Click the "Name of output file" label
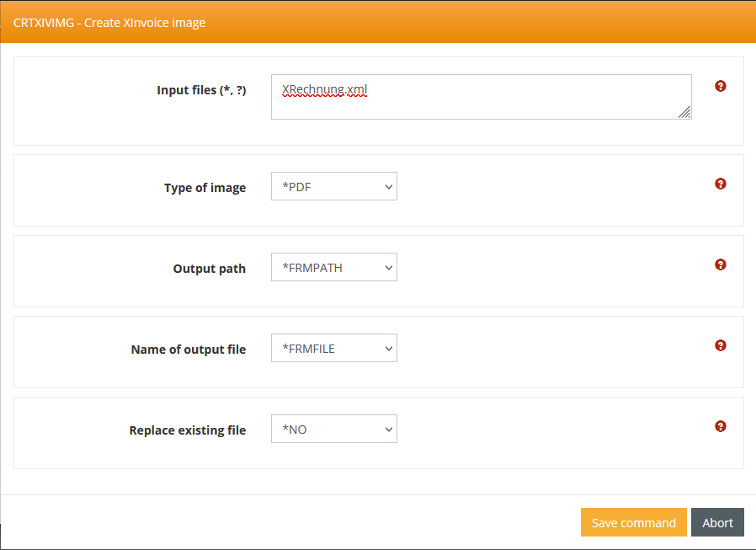This screenshot has width=756, height=550. pyautogui.click(x=189, y=350)
